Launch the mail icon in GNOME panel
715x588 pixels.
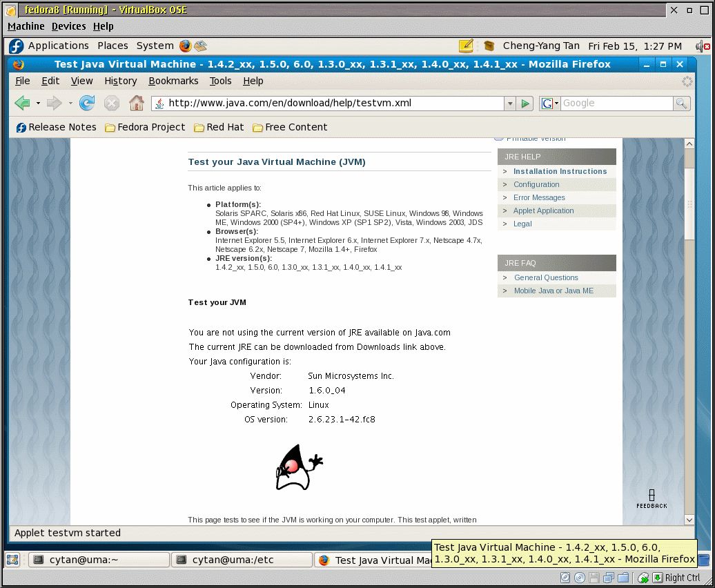point(200,46)
